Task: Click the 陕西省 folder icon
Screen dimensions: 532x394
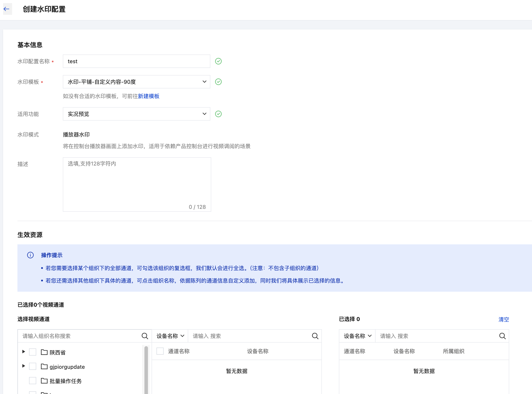Action: (44, 352)
